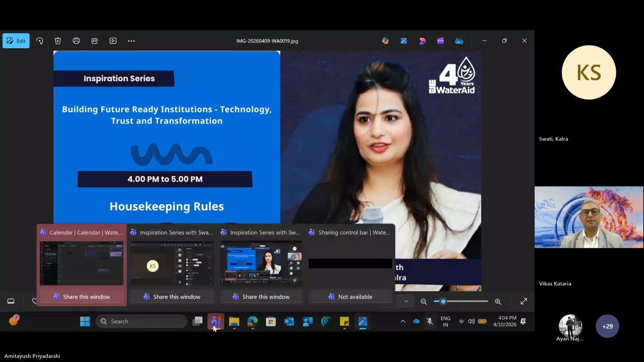Zoom out with the minus magnifier
The width and height of the screenshot is (644, 362).
pos(424,301)
